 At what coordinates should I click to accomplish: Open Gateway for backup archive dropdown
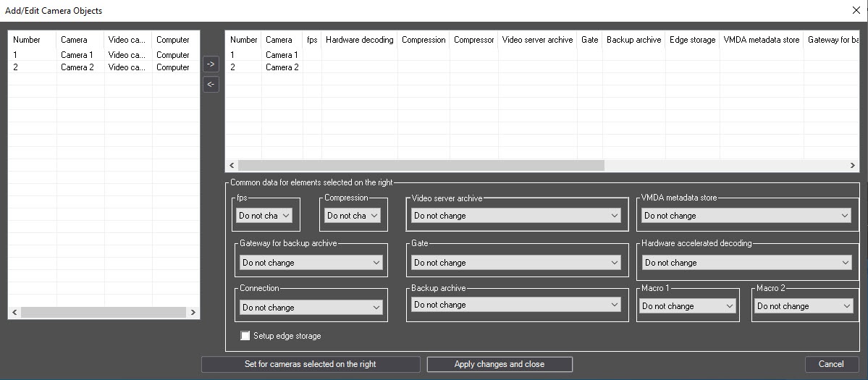point(311,263)
